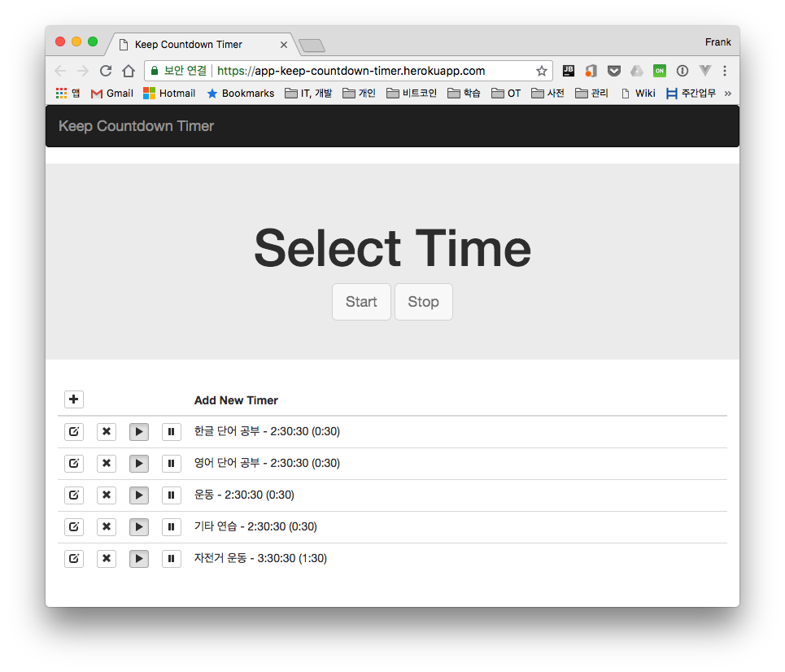The height and width of the screenshot is (672, 785).
Task: Edit the 자전거 운동 timer
Action: (x=74, y=558)
